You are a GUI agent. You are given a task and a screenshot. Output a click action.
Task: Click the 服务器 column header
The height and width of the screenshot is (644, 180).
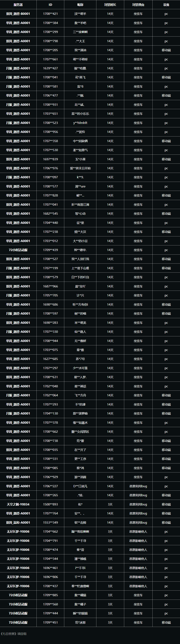click(x=18, y=5)
